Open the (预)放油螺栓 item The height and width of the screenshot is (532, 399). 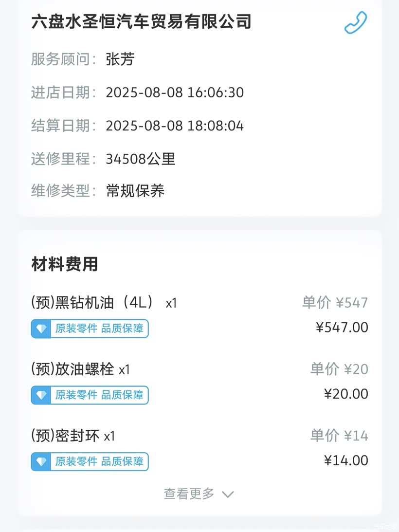73,369
